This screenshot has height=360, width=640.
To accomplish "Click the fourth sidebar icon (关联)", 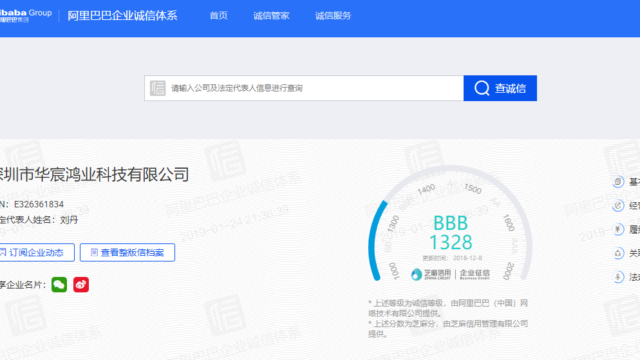I will tap(618, 253).
